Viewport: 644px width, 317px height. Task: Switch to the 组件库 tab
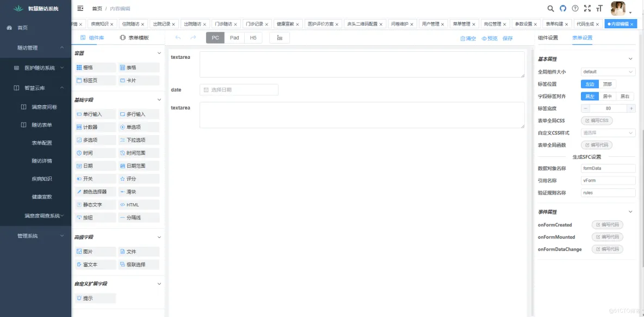(x=92, y=38)
